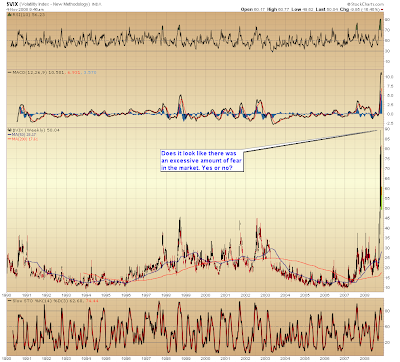
Task: Click the green RSI legend triangle icon
Action: [x=10, y=15]
